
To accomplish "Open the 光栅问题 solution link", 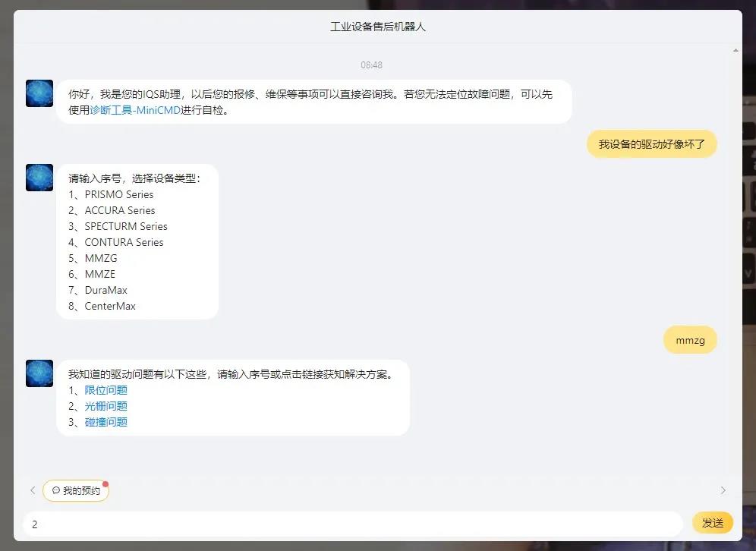I will pos(106,406).
